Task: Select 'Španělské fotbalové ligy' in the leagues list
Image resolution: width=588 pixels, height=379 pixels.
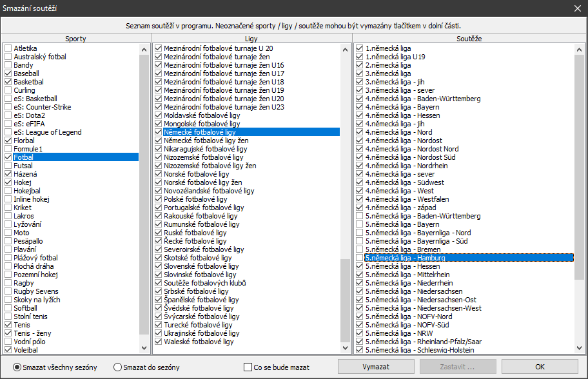Action: click(x=192, y=300)
